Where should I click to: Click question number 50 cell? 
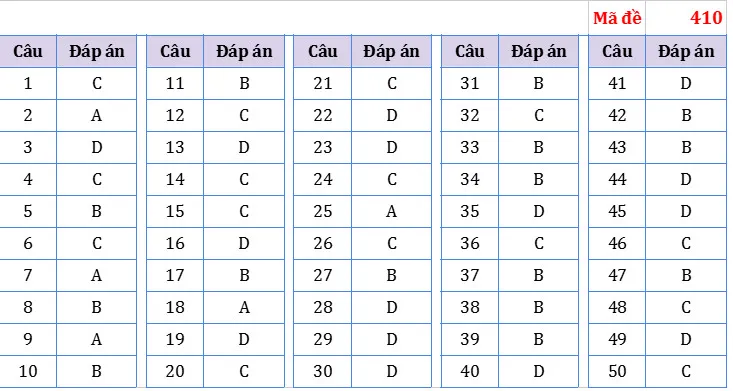click(617, 371)
